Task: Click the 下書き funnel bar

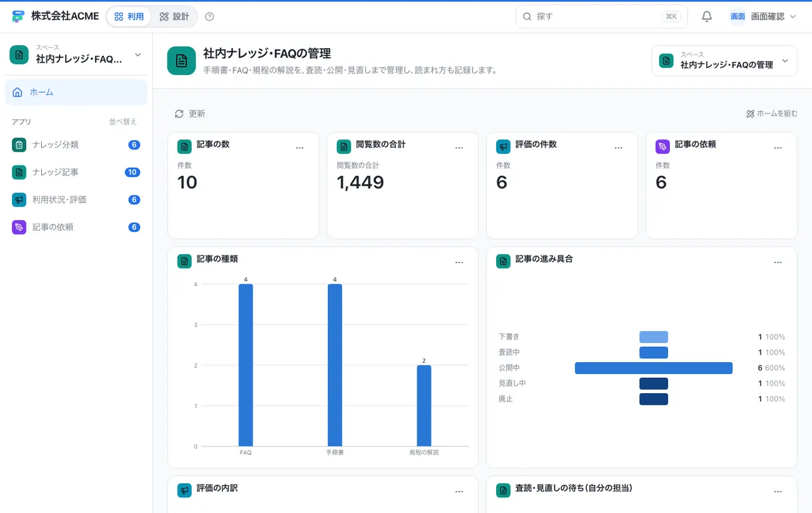Action: (653, 337)
